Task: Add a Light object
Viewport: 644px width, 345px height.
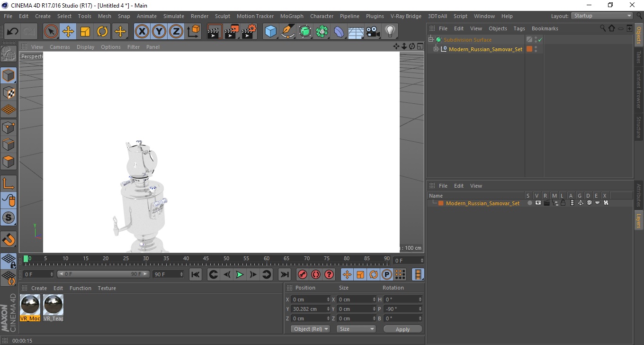Action: [390, 32]
